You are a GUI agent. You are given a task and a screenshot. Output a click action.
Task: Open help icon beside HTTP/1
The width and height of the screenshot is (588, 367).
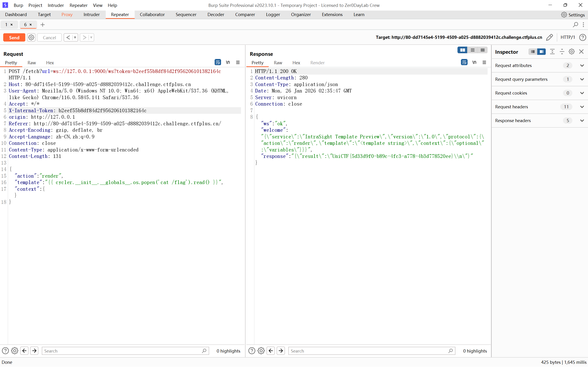pos(583,37)
